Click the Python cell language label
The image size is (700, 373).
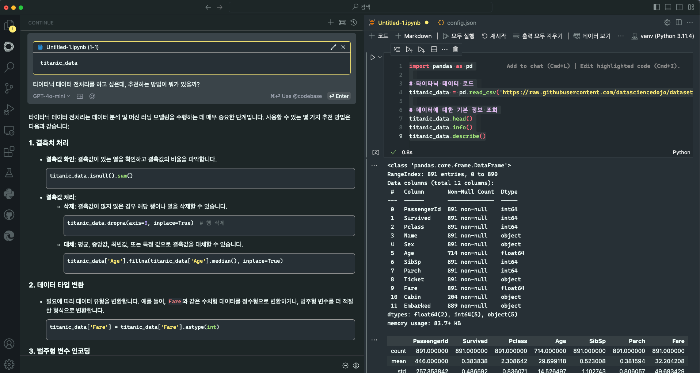[x=681, y=152]
